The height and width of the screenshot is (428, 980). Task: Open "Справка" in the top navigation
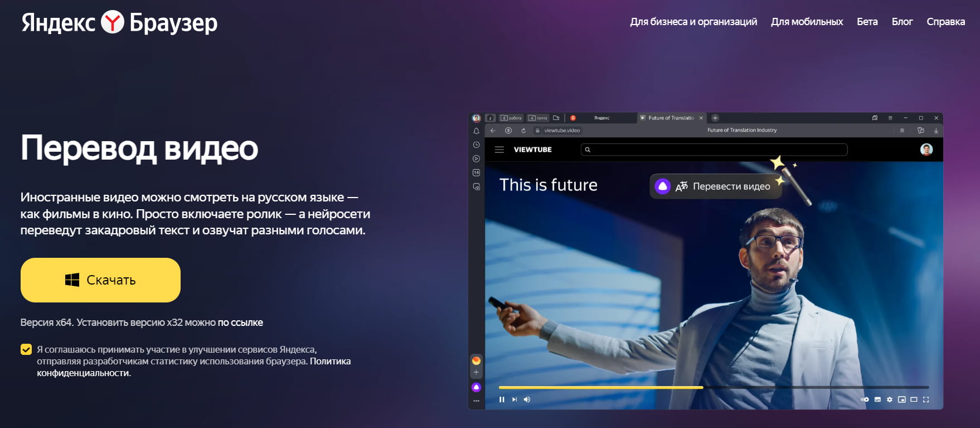coord(945,22)
